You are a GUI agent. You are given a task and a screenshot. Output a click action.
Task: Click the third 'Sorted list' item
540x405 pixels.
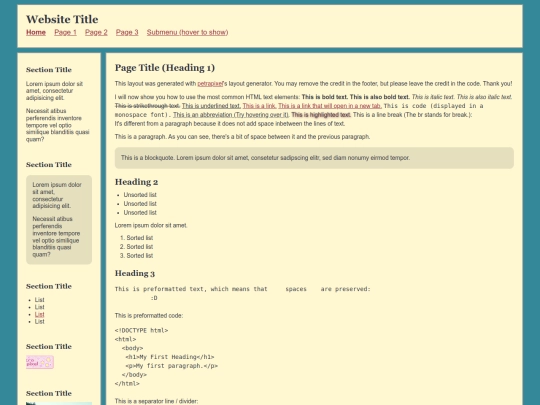tap(139, 256)
